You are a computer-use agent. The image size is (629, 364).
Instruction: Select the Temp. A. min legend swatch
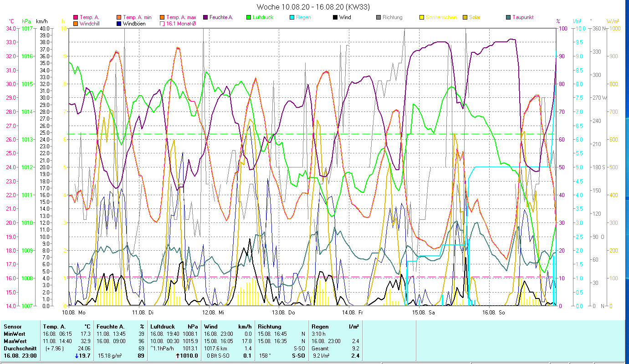point(119,17)
